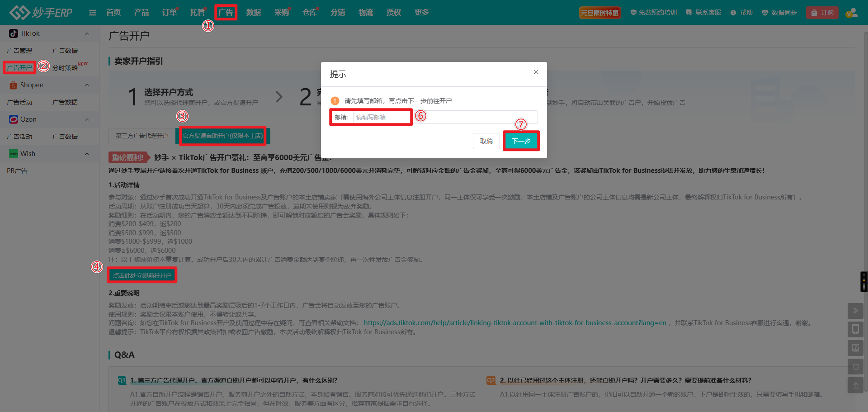Click the 数据同步 sync icon
Viewport: 868px width, 412px height.
pos(765,13)
